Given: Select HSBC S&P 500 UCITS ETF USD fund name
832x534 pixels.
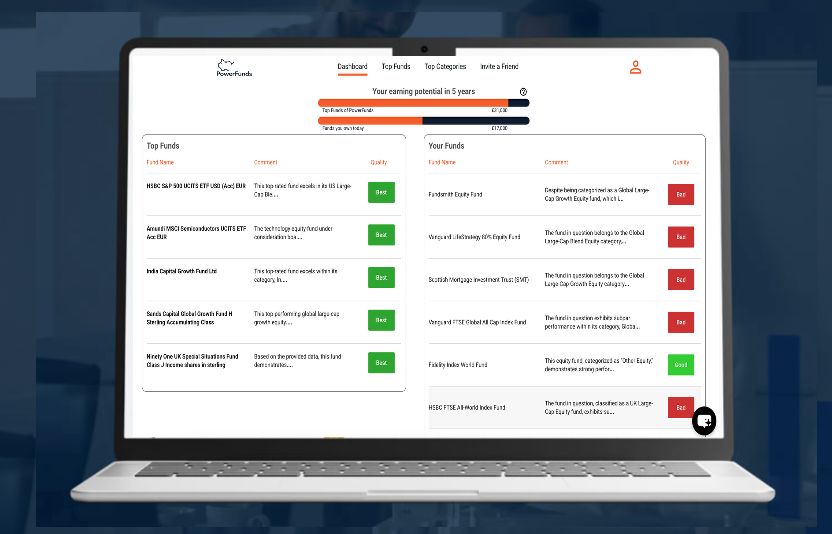Looking at the screenshot, I should tap(196, 186).
